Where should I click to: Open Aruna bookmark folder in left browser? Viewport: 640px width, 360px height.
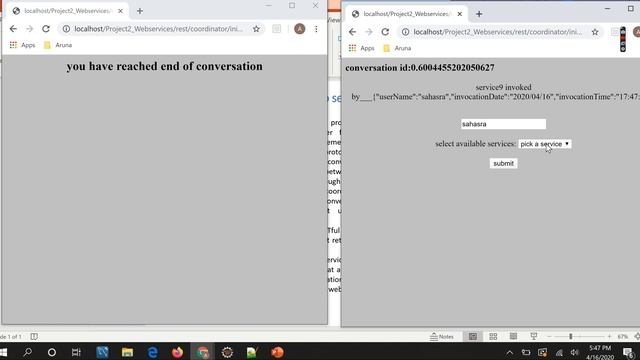(x=58, y=45)
